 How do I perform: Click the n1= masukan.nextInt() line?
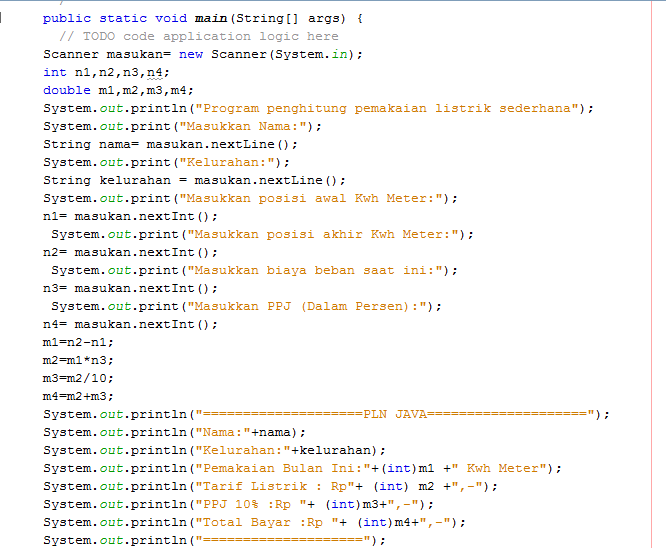click(x=130, y=217)
